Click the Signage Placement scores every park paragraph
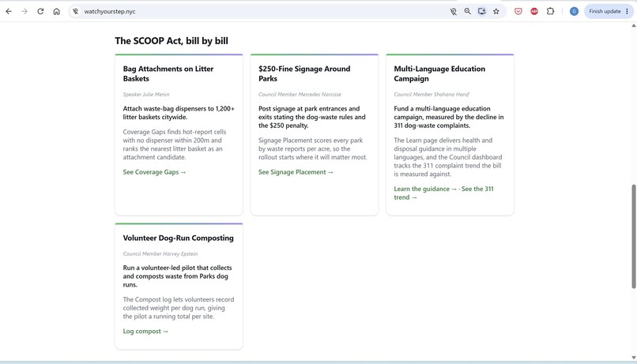Viewport: 637px width, 364px height. click(x=313, y=149)
